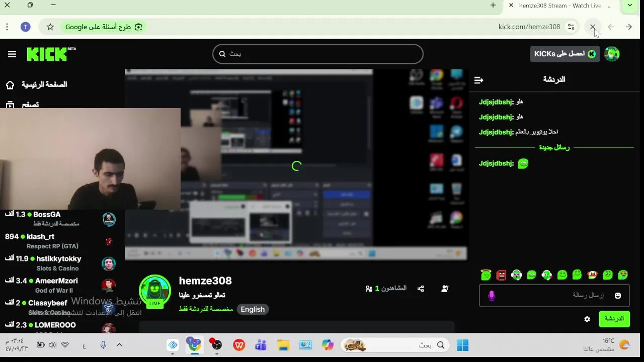Go back with browser back arrow

pos(628,27)
